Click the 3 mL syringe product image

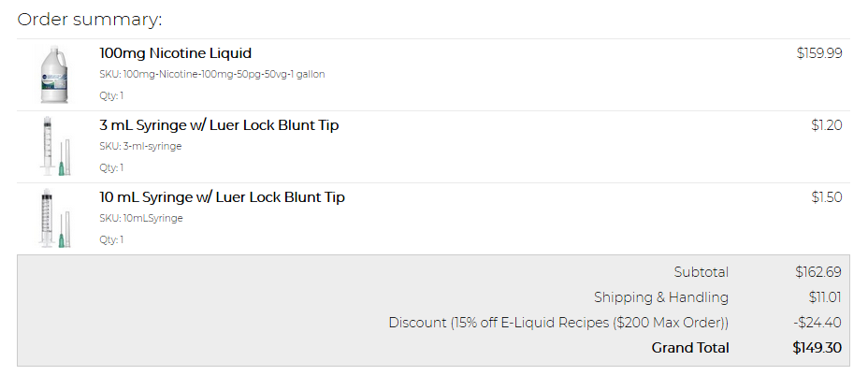(x=53, y=146)
